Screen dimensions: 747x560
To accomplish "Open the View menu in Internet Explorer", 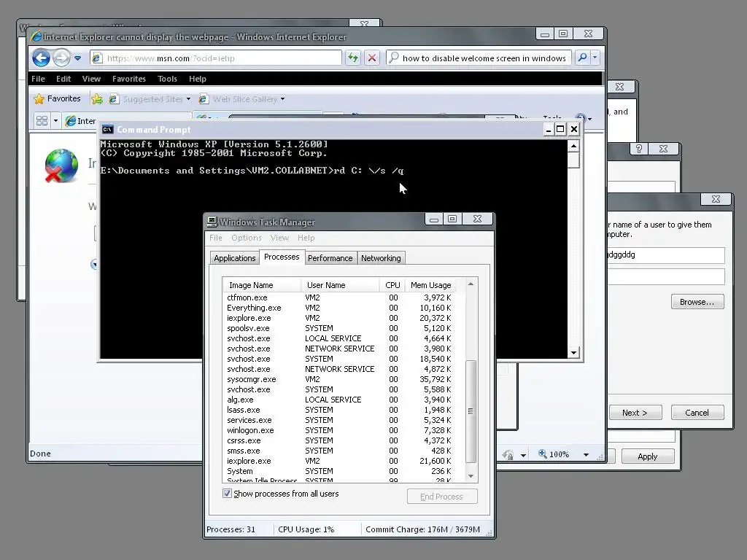I will tap(91, 79).
